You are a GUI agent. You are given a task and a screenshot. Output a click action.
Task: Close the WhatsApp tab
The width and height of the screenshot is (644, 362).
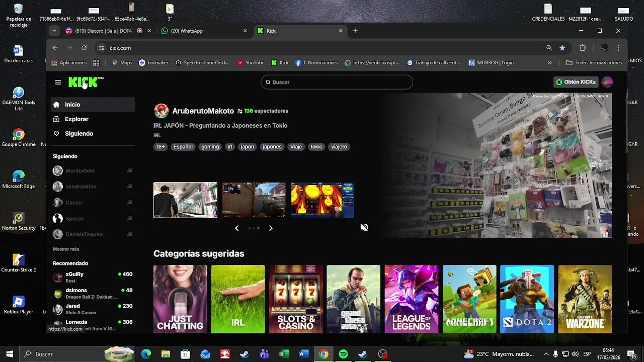245,31
